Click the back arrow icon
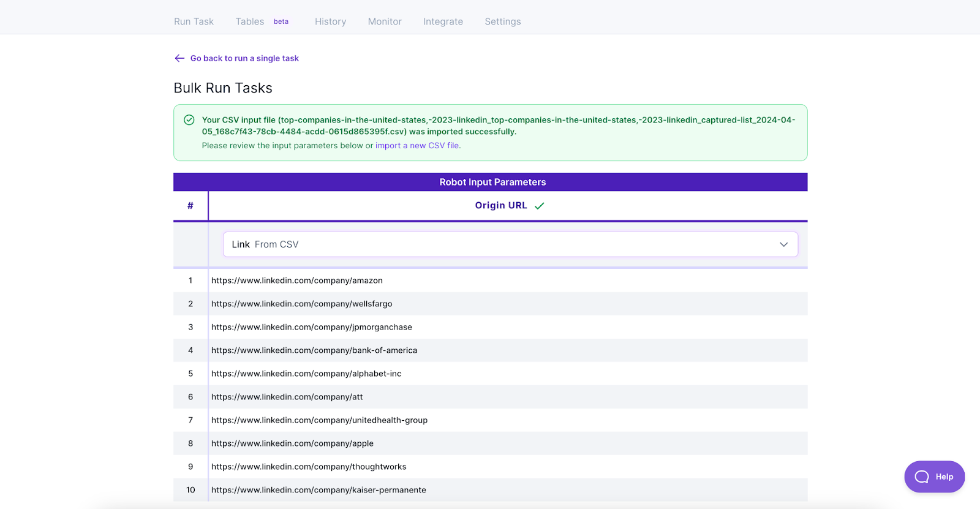 pyautogui.click(x=179, y=58)
